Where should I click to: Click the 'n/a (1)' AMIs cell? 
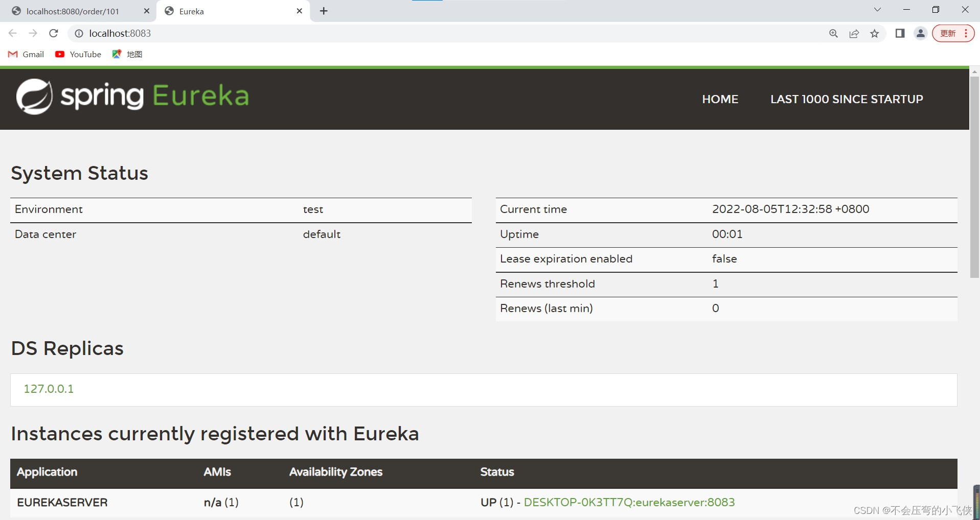[x=221, y=502]
